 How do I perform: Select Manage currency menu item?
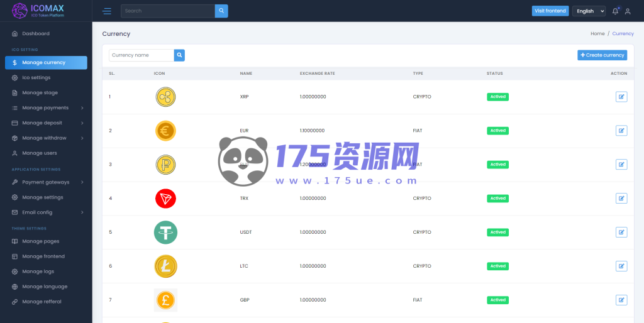46,63
